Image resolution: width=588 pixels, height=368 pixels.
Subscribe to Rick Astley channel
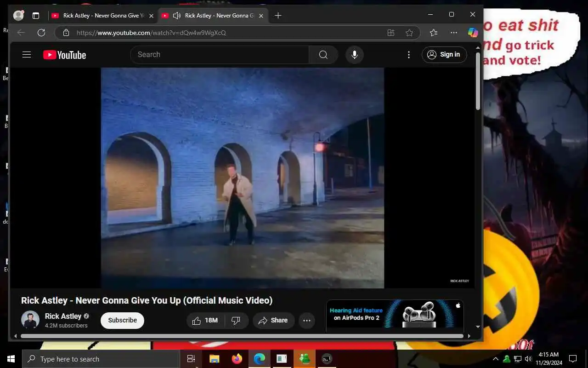click(122, 320)
